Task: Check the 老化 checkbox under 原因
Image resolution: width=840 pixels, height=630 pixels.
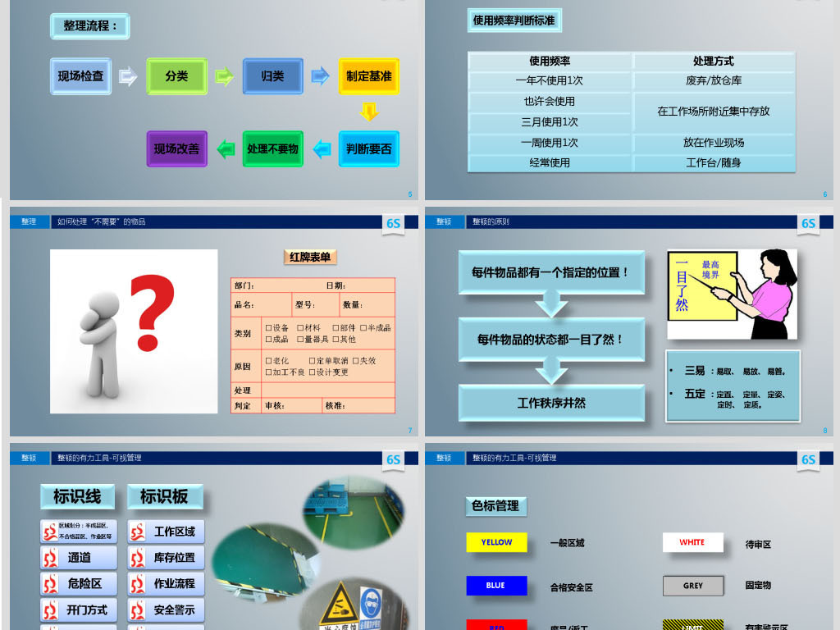Action: [268, 361]
